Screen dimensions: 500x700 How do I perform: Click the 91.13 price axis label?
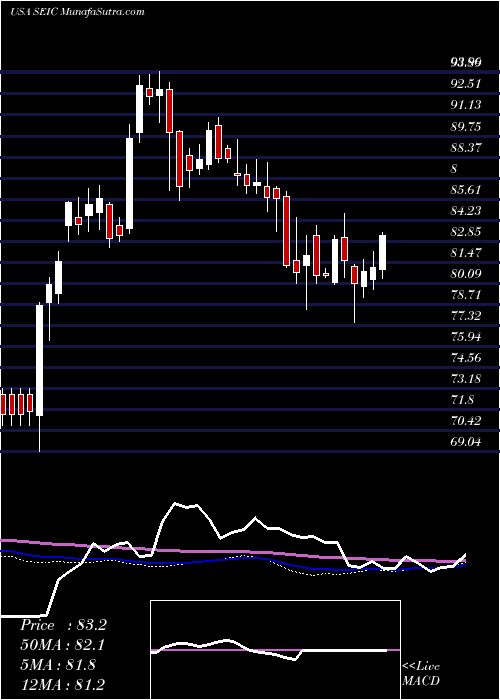point(466,105)
